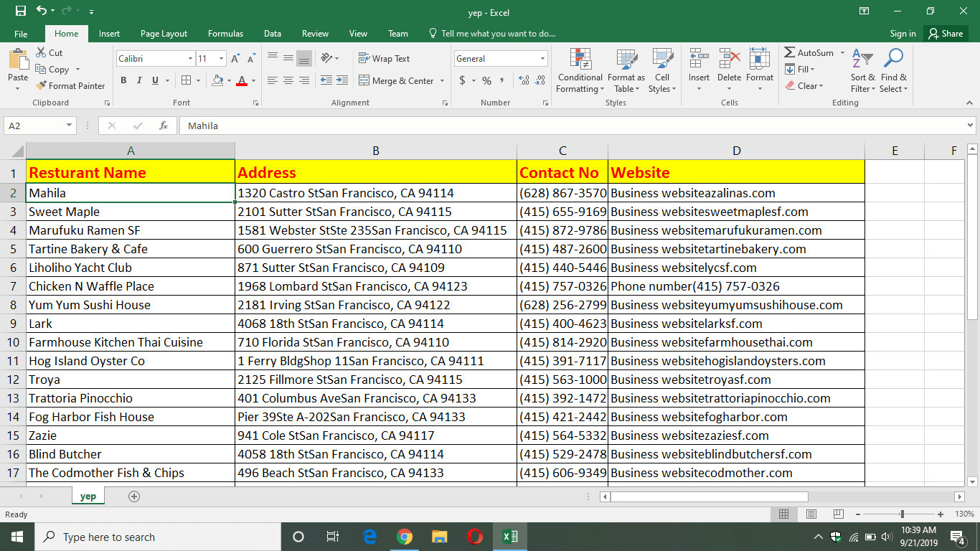The width and height of the screenshot is (980, 551).
Task: Decrease the indent
Action: tap(326, 80)
